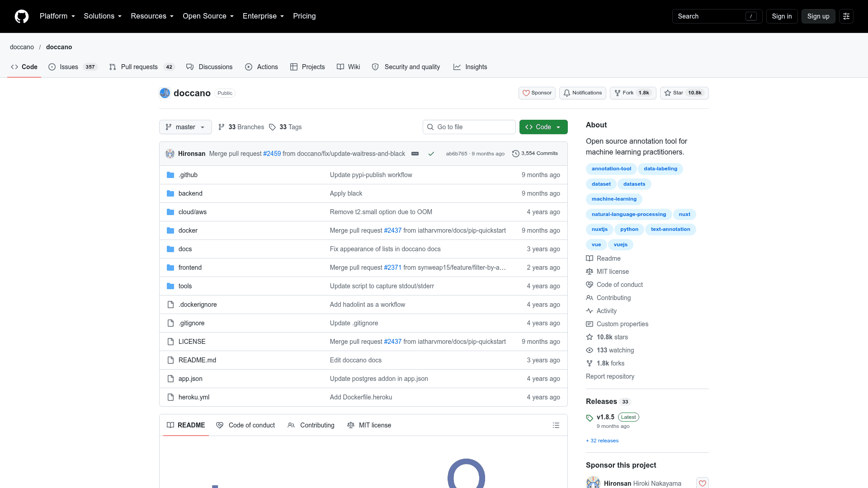Open README outline list icon
This screenshot has width=868, height=488.
[556, 425]
